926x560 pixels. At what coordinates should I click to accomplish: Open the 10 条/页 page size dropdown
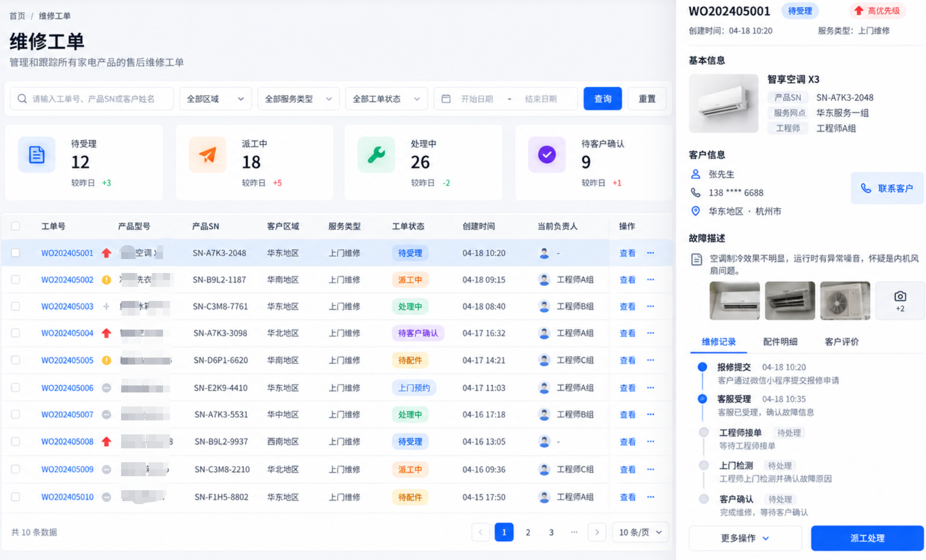point(640,532)
